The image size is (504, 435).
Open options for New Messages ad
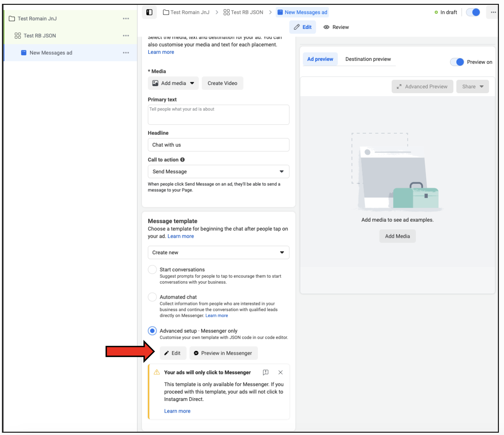point(126,53)
